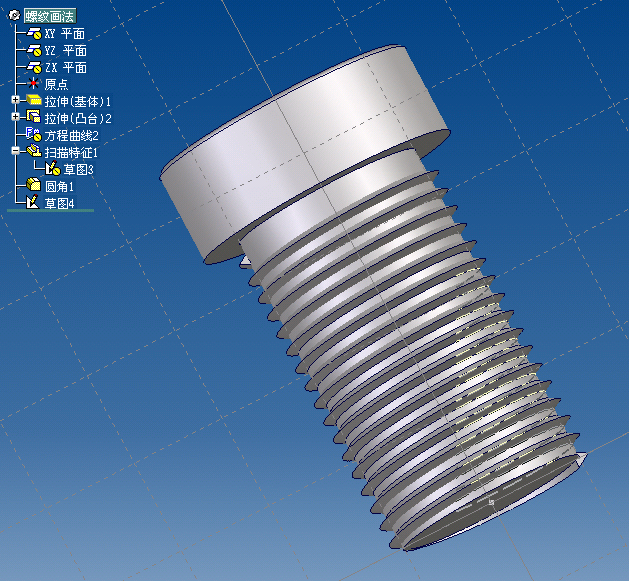The height and width of the screenshot is (581, 629).
Task: Select the 方程曲线2 label
Action: (x=71, y=136)
